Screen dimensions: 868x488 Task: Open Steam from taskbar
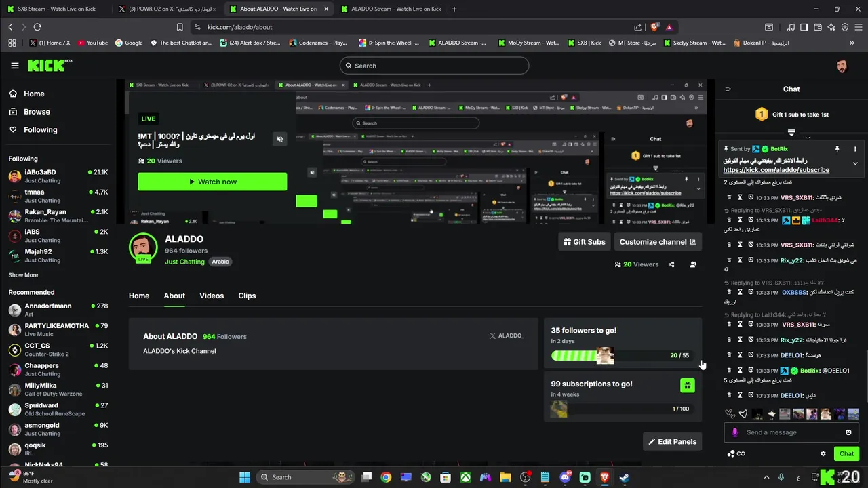coord(625,477)
